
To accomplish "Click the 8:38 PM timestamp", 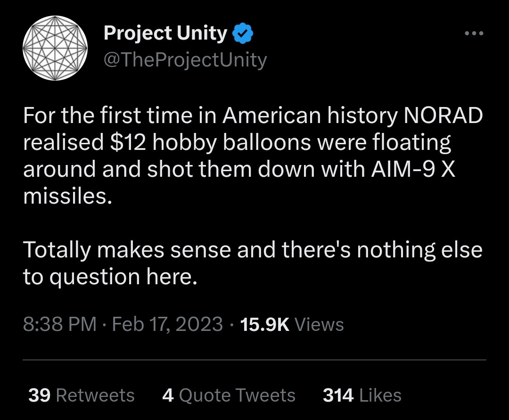I will coord(60,324).
